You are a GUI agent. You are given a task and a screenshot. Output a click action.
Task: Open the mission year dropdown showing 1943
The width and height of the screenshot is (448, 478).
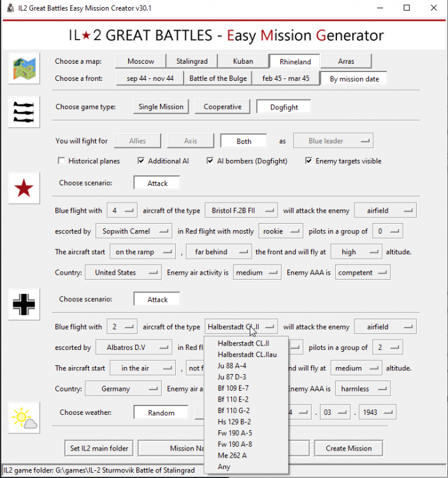pos(378,412)
